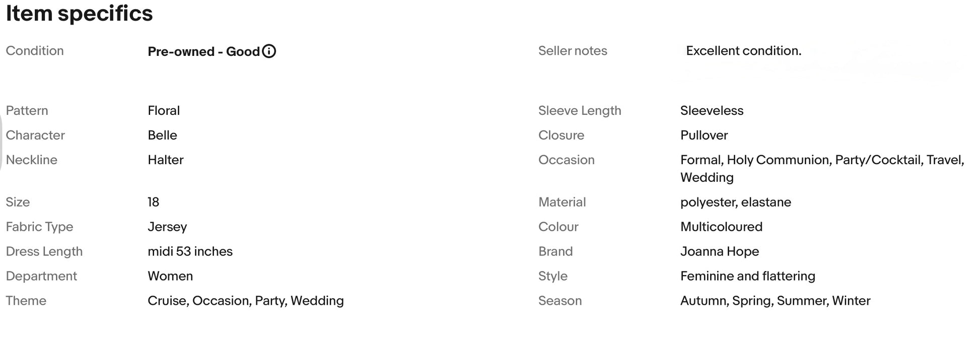Select the Women department value
Image resolution: width=980 pixels, height=338 pixels.
coord(170,276)
